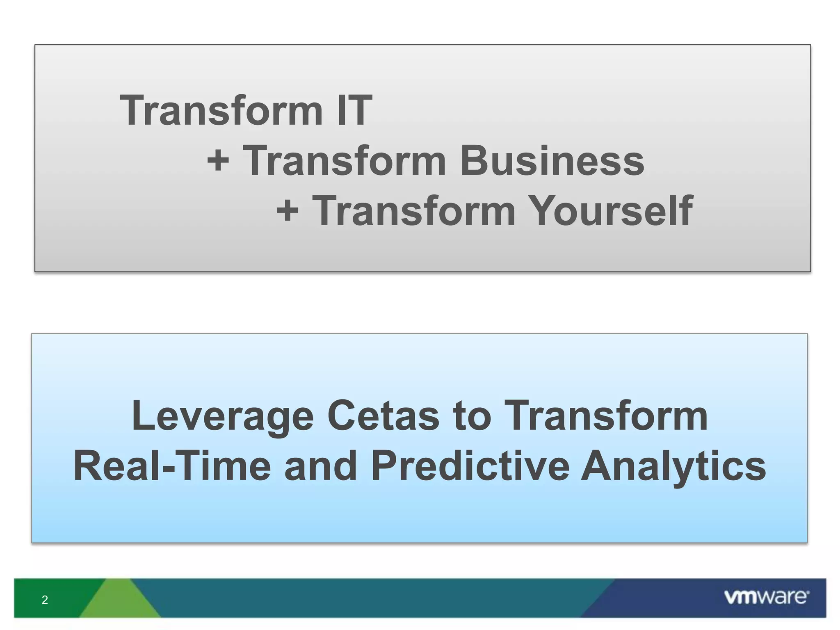
Task: Click empty bottom area of gray box
Action: pyautogui.click(x=422, y=252)
